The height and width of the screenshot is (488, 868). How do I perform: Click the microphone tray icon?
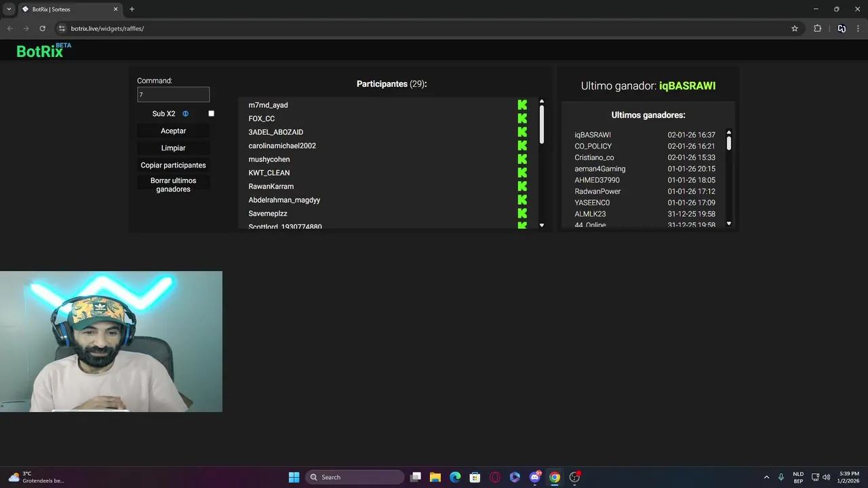click(781, 477)
